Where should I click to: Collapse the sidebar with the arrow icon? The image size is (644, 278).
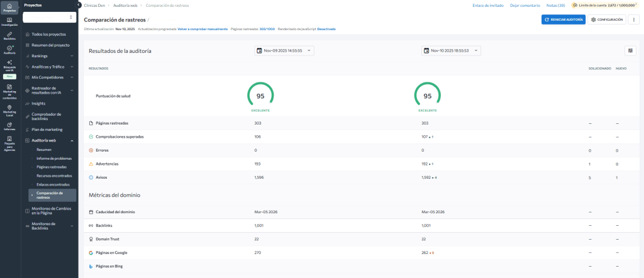click(77, 5)
